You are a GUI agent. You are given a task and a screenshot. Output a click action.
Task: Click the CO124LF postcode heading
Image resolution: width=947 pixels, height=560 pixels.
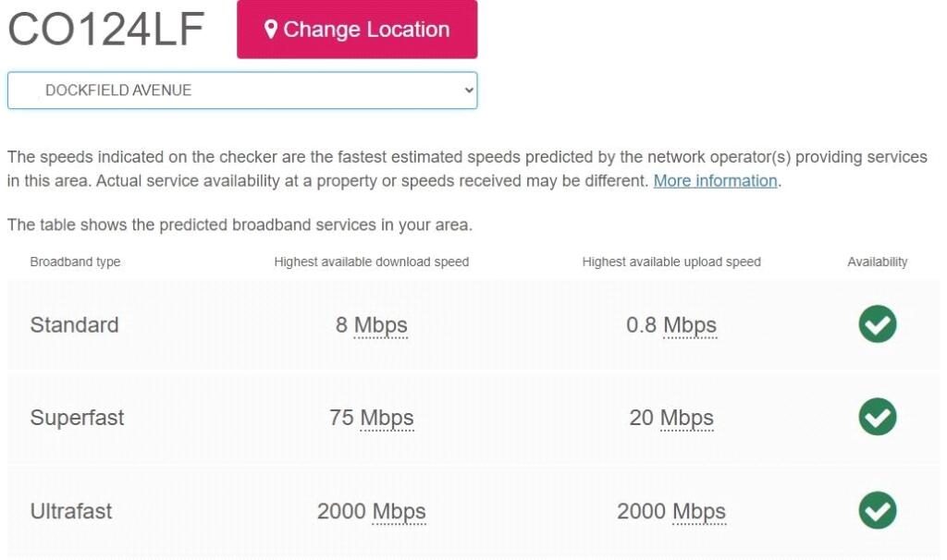[x=105, y=29]
